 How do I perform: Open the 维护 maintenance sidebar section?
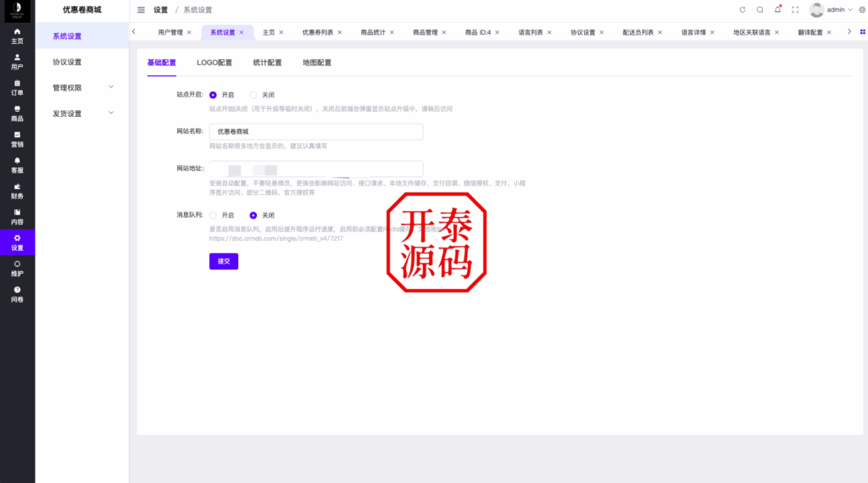[17, 269]
